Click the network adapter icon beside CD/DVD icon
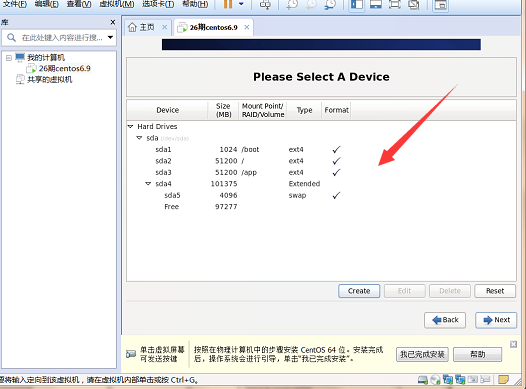This screenshot has height=389, width=526. coord(448,380)
